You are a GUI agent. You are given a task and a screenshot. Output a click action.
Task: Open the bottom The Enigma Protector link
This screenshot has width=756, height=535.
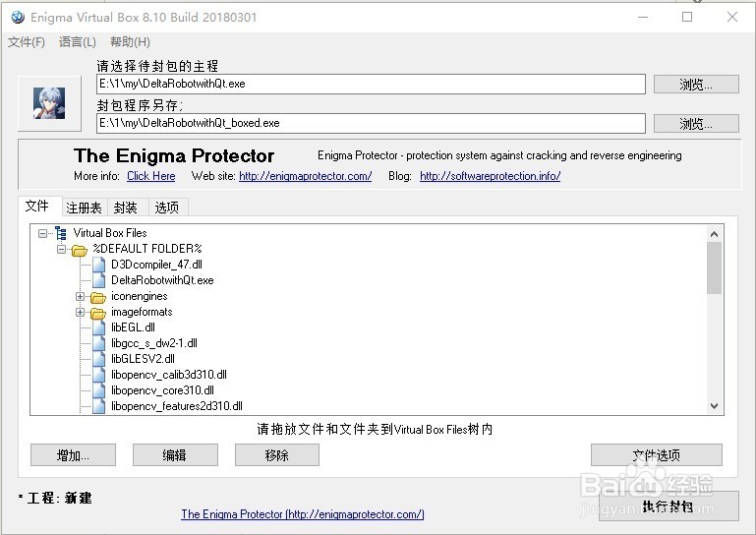(x=303, y=514)
